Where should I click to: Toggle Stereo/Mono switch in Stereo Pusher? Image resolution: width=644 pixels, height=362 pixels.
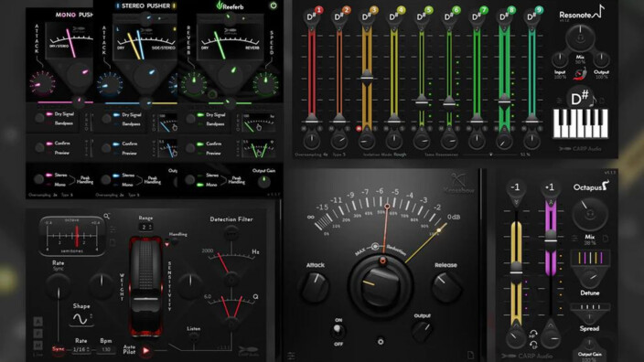[x=106, y=179]
